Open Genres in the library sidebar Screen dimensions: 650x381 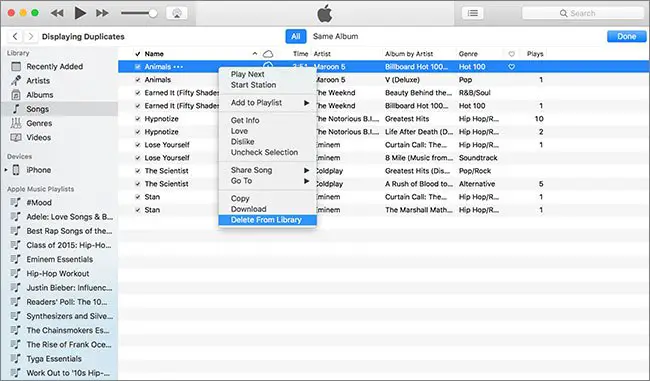pos(39,123)
